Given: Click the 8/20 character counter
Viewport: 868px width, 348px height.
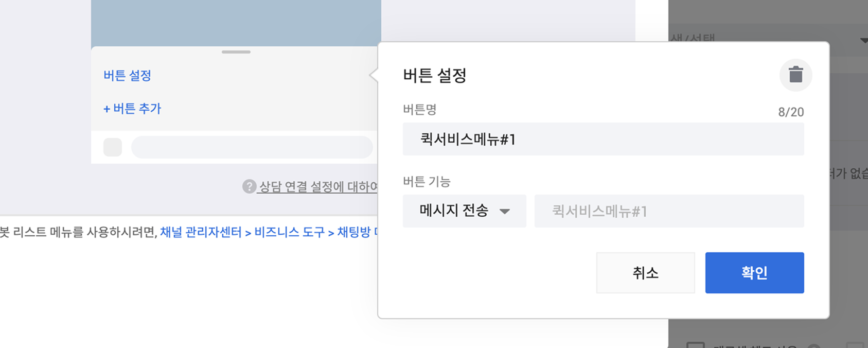Looking at the screenshot, I should [790, 112].
